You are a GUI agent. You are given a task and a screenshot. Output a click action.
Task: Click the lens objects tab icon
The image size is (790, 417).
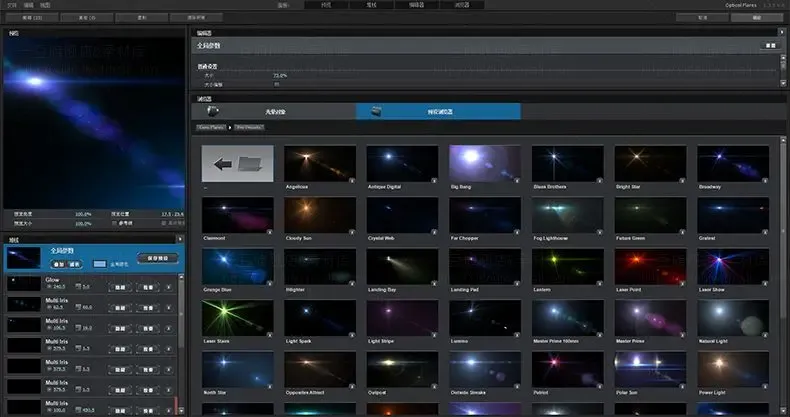(x=212, y=112)
